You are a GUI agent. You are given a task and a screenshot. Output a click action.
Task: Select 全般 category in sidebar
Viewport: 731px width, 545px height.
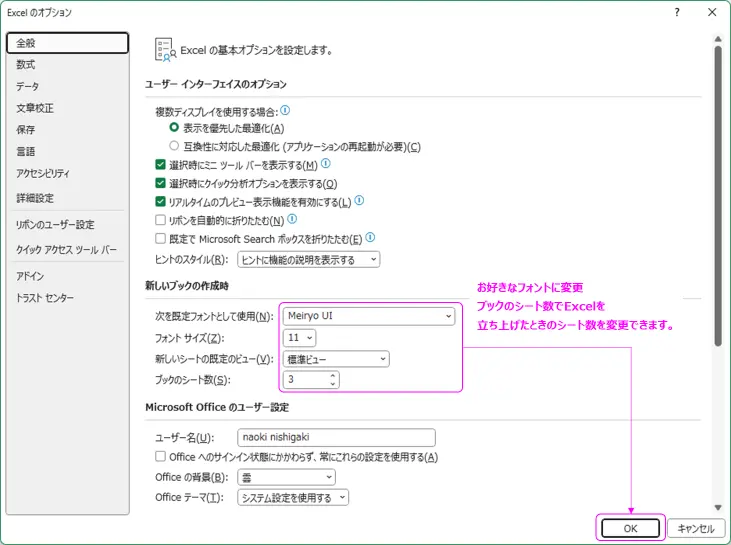(x=68, y=43)
